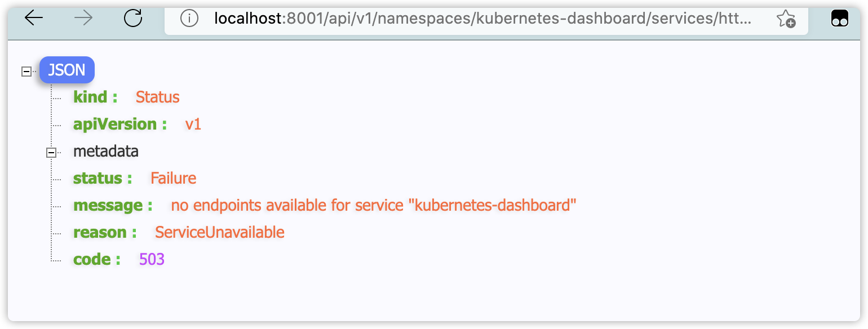
Task: Reload the page with refresh icon
Action: pos(133,19)
